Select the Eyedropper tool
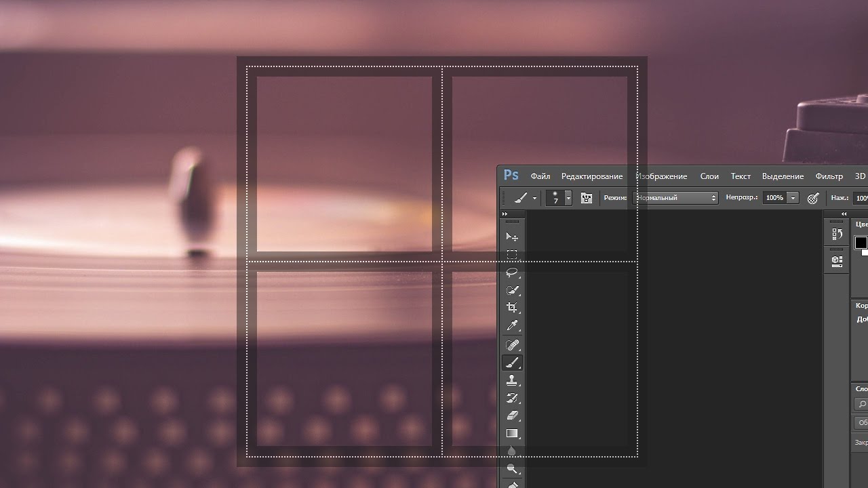This screenshot has width=868, height=488. tap(512, 325)
